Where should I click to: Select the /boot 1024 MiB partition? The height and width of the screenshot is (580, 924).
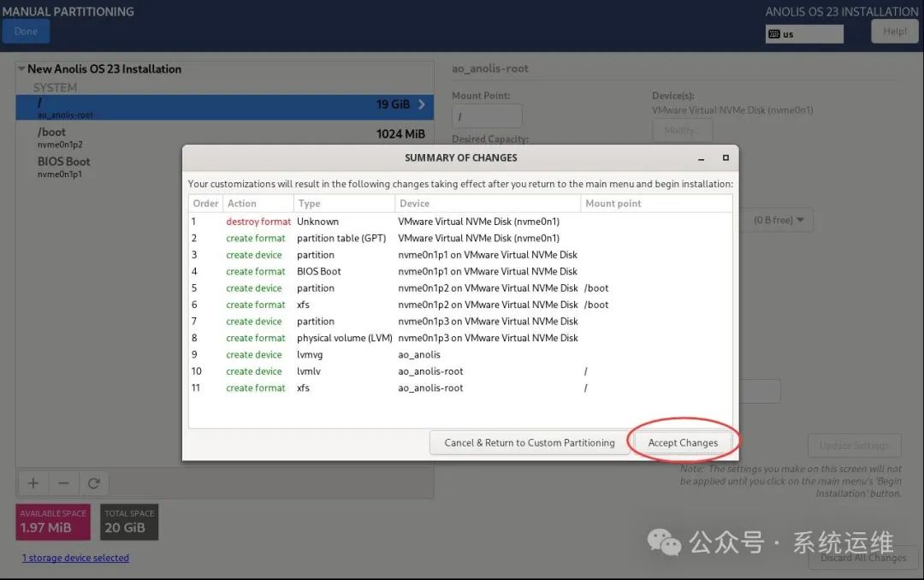point(224,137)
